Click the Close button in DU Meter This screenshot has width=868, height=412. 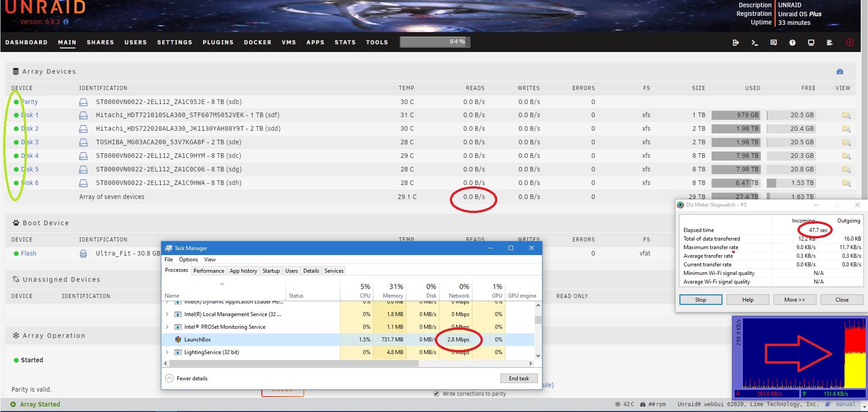[842, 300]
